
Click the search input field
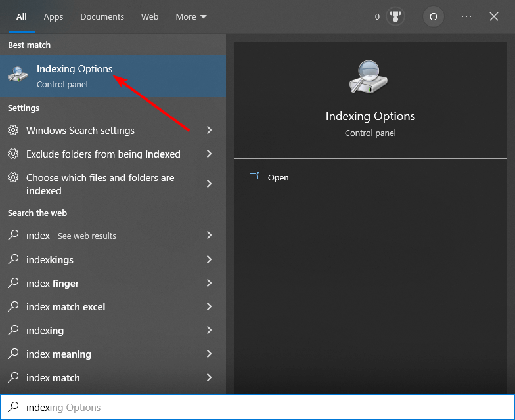pos(257,407)
